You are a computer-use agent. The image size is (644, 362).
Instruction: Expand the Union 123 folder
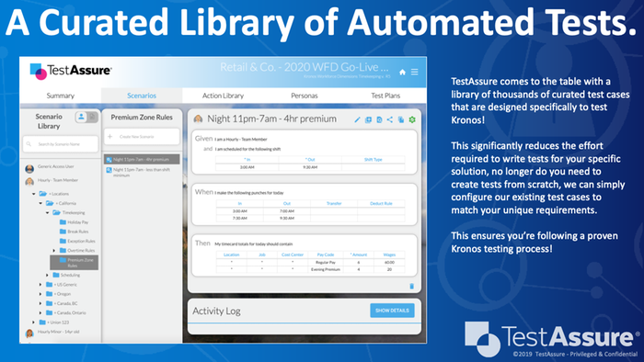pos(34,322)
